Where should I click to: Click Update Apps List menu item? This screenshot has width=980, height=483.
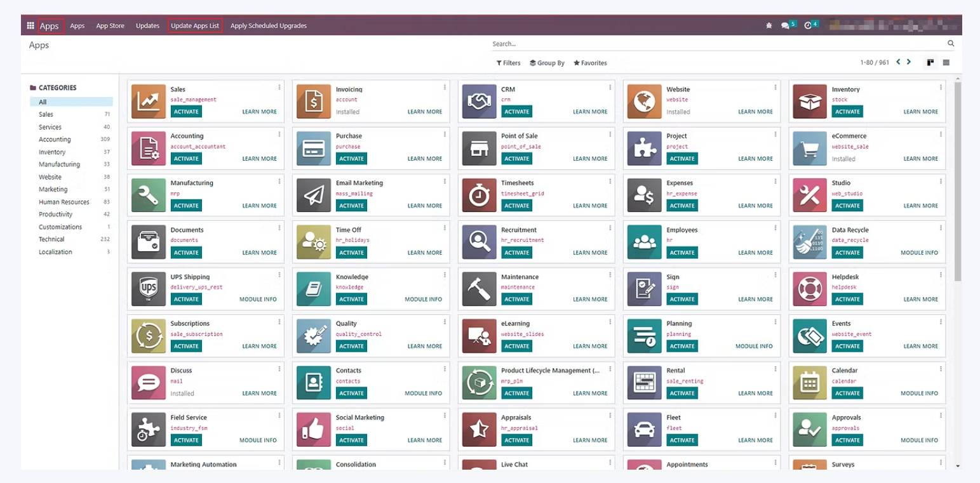(x=195, y=26)
